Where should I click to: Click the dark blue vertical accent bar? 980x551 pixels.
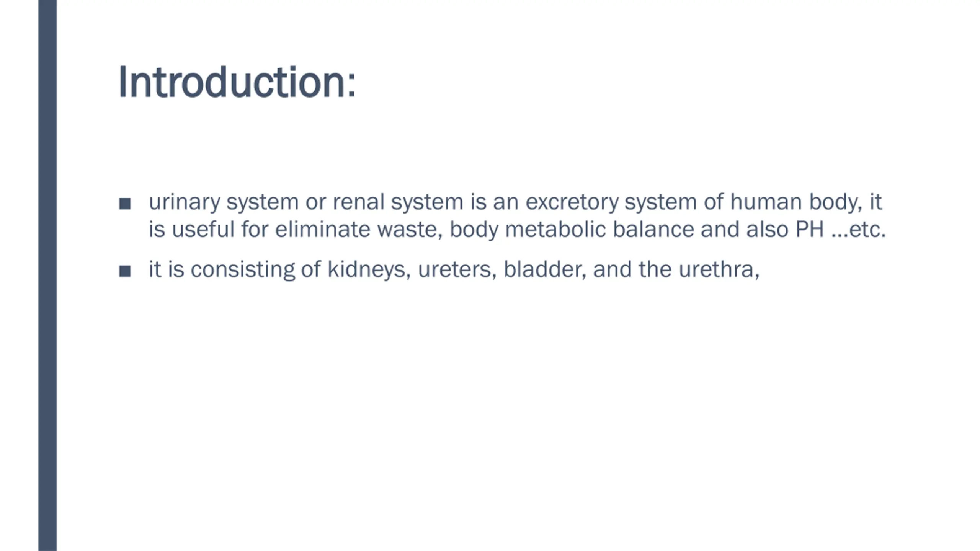(47, 275)
